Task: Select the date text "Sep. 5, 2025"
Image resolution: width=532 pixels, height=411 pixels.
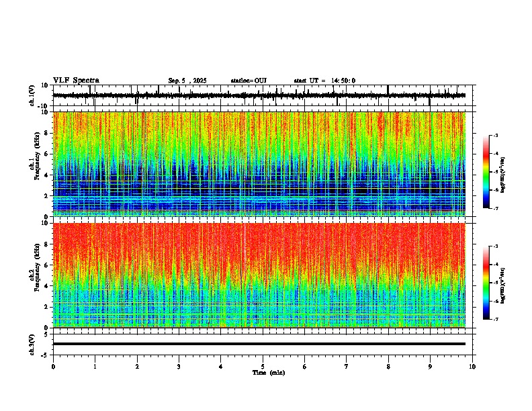Action: pos(187,81)
